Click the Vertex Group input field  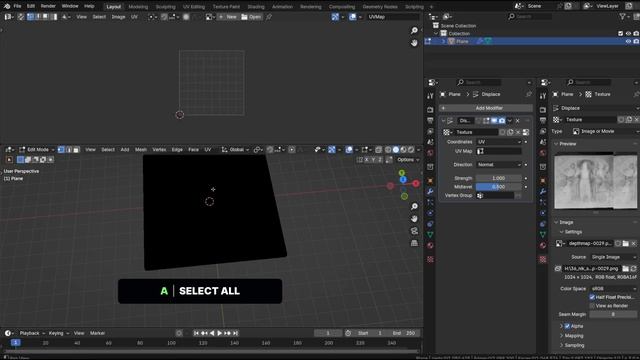pyautogui.click(x=495, y=196)
